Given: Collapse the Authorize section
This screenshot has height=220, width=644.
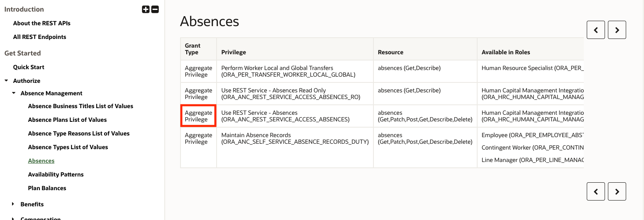Looking at the screenshot, I should (6, 81).
